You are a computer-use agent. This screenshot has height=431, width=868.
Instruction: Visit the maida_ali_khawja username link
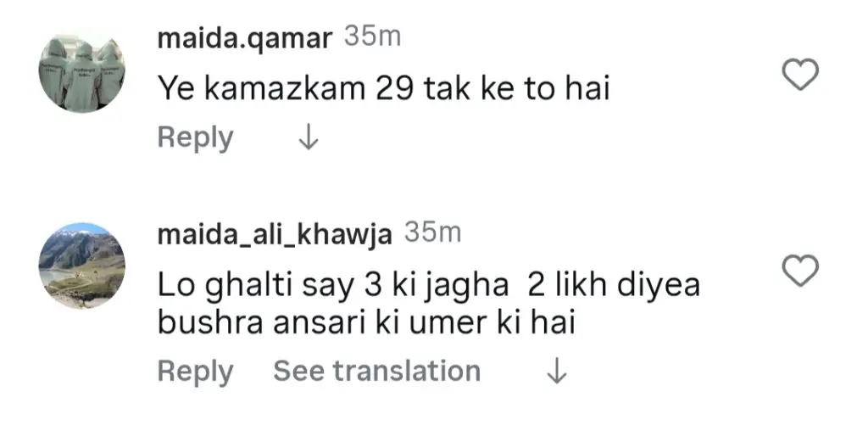[x=274, y=234]
